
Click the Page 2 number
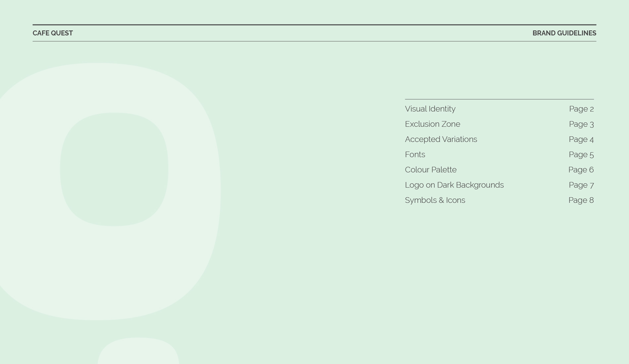pyautogui.click(x=581, y=109)
